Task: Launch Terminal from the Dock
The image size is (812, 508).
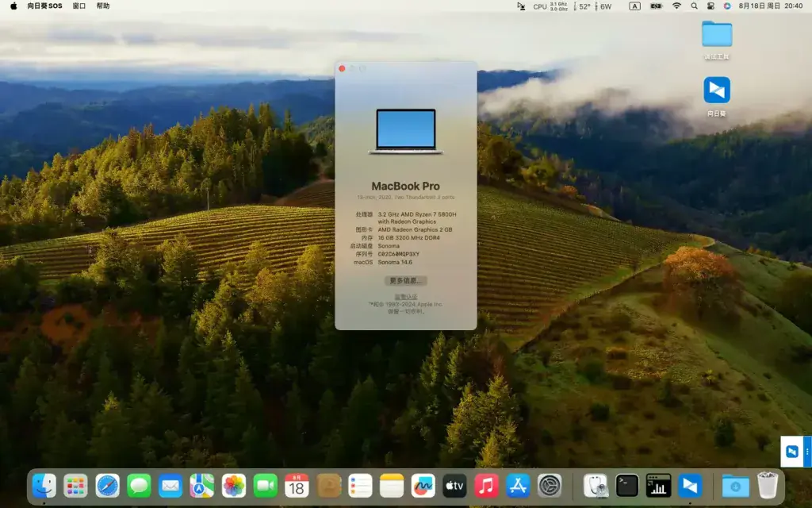Action: 626,486
